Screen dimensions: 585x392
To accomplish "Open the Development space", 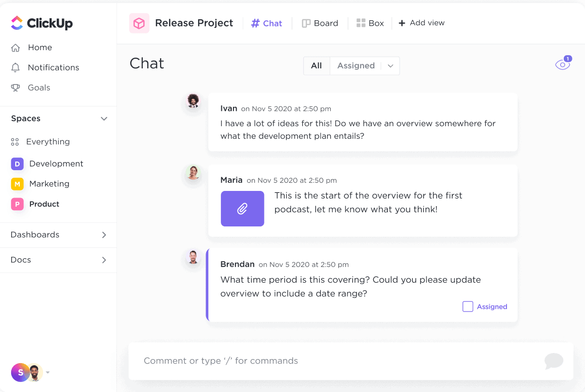I will click(56, 164).
